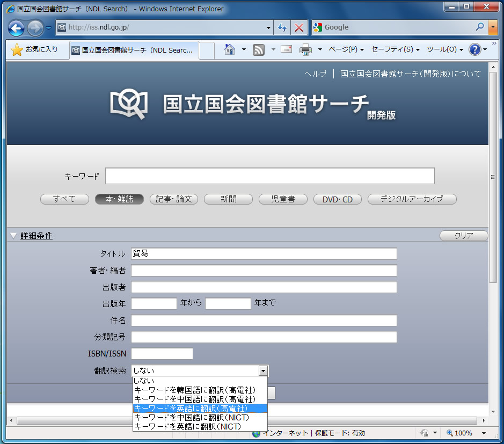Select the 本・雑誌 category button

[x=119, y=199]
